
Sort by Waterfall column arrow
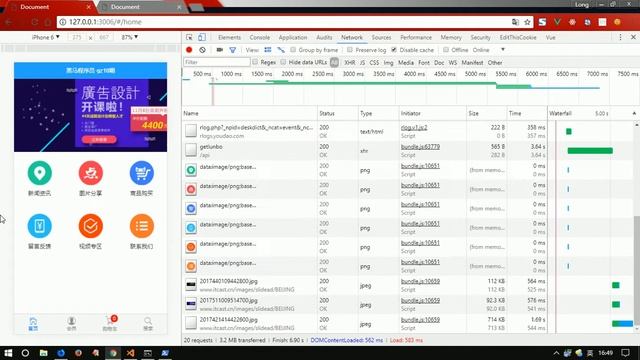[634, 113]
